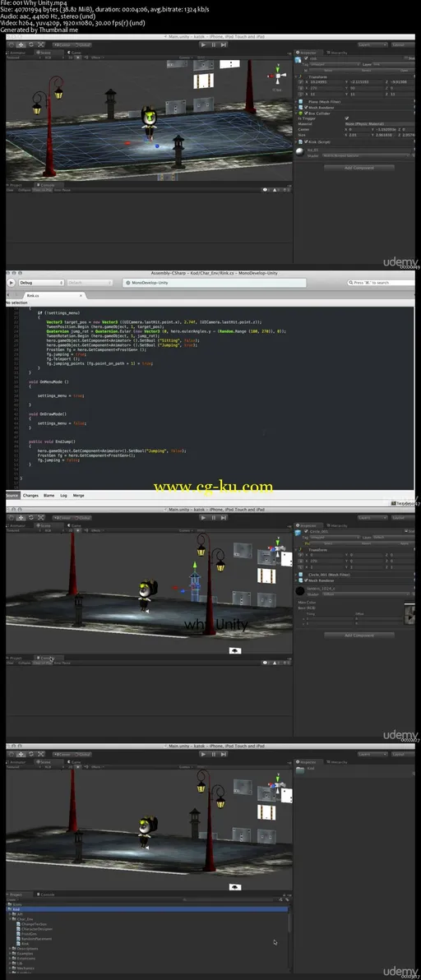Select CharacterDesigner in the Project tree
Image resolution: width=421 pixels, height=980 pixels.
[36, 929]
